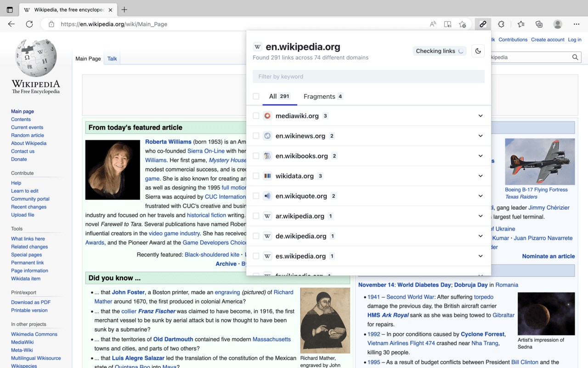Click the en.wikibooks.org favicon
588x368 pixels.
267,156
